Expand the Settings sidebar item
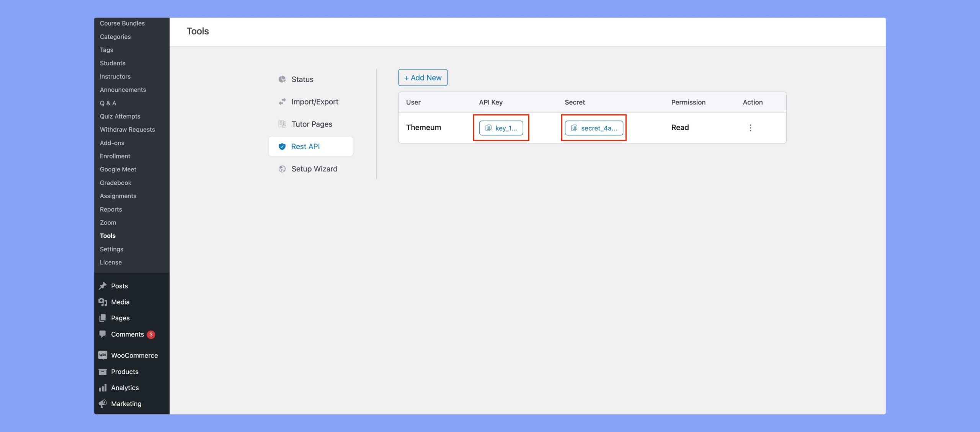980x432 pixels. coord(111,249)
